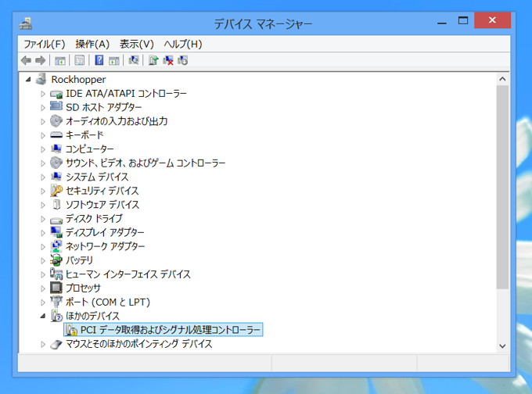
Task: Click the scrollbar down arrow
Action: coord(502,346)
